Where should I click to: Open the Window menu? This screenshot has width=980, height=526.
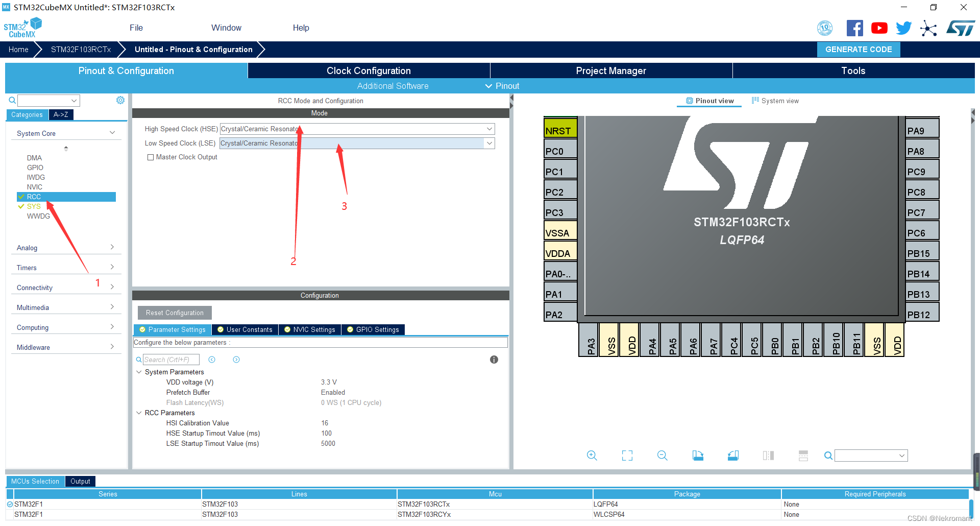tap(226, 28)
